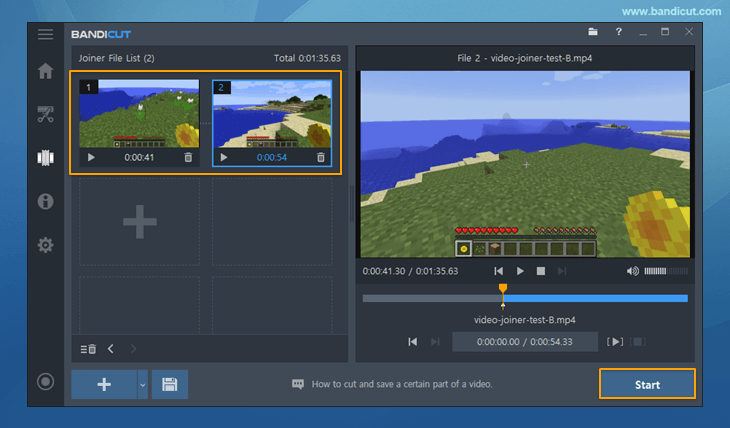Go to Home in sidebar

pos(45,71)
